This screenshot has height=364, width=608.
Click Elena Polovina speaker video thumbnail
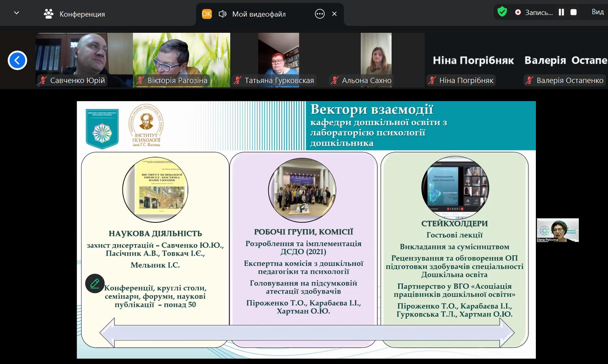point(557,230)
